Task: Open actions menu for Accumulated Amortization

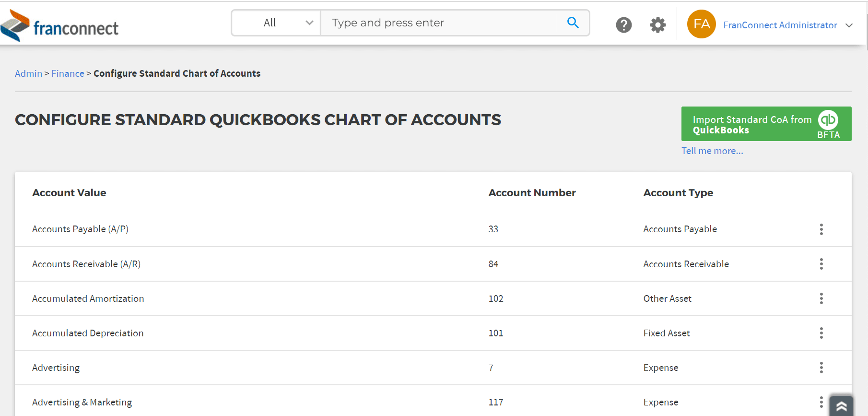Action: coord(821,298)
